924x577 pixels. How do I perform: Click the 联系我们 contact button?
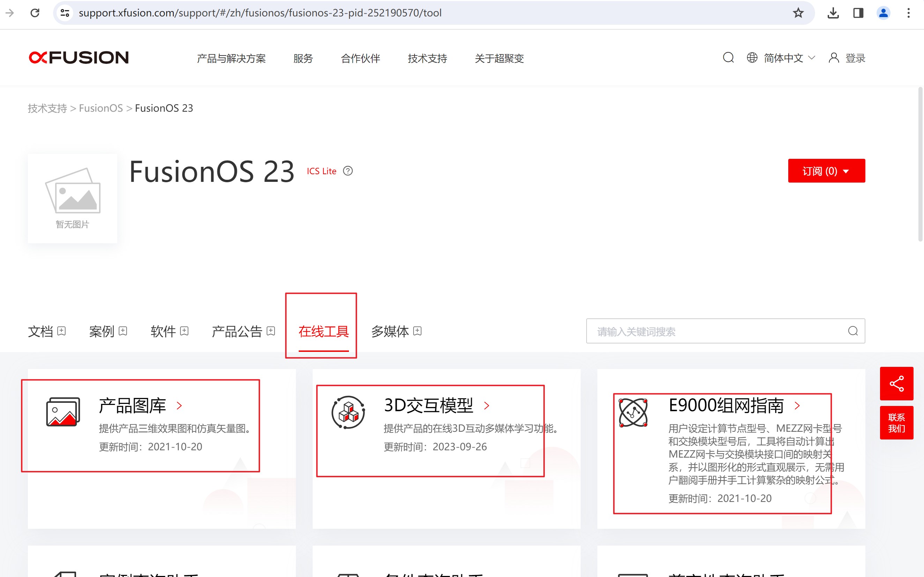tap(896, 423)
